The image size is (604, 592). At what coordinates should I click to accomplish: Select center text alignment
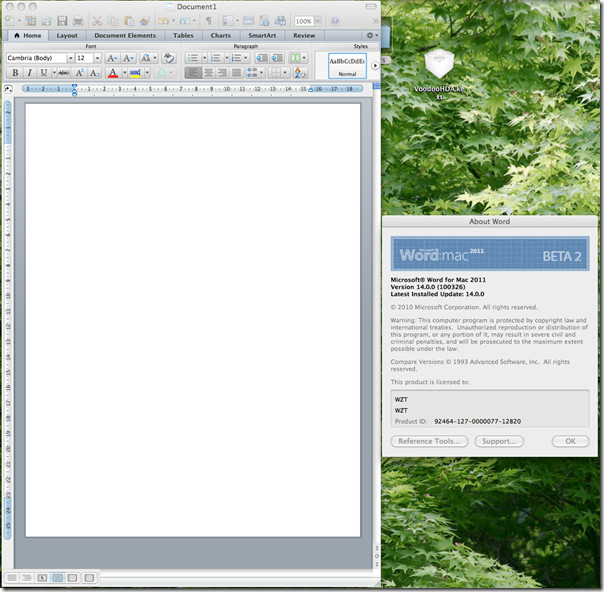[208, 72]
